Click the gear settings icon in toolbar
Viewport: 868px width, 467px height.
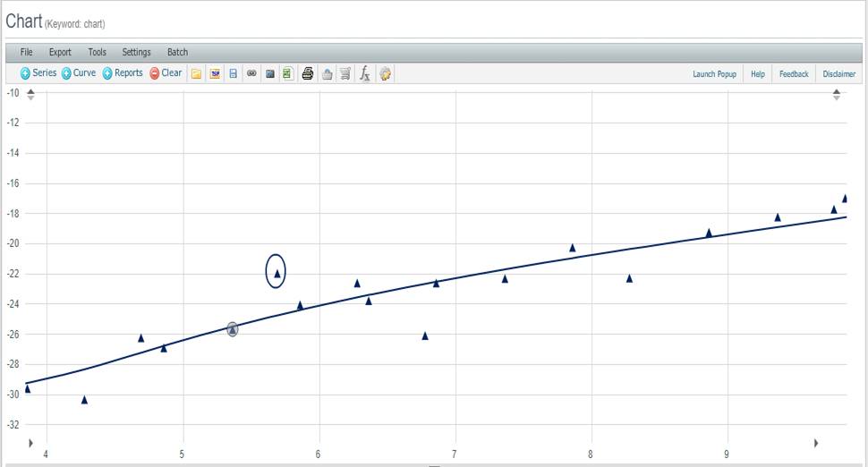point(385,74)
